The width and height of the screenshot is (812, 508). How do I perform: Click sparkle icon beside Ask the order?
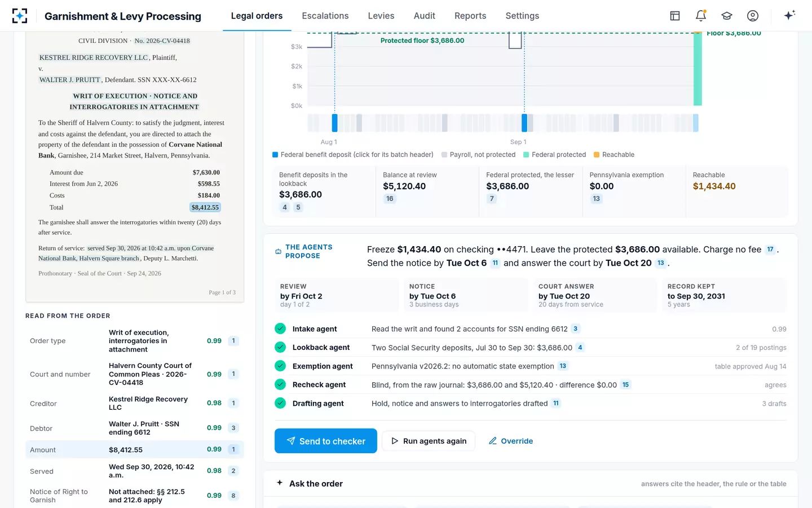(x=280, y=483)
